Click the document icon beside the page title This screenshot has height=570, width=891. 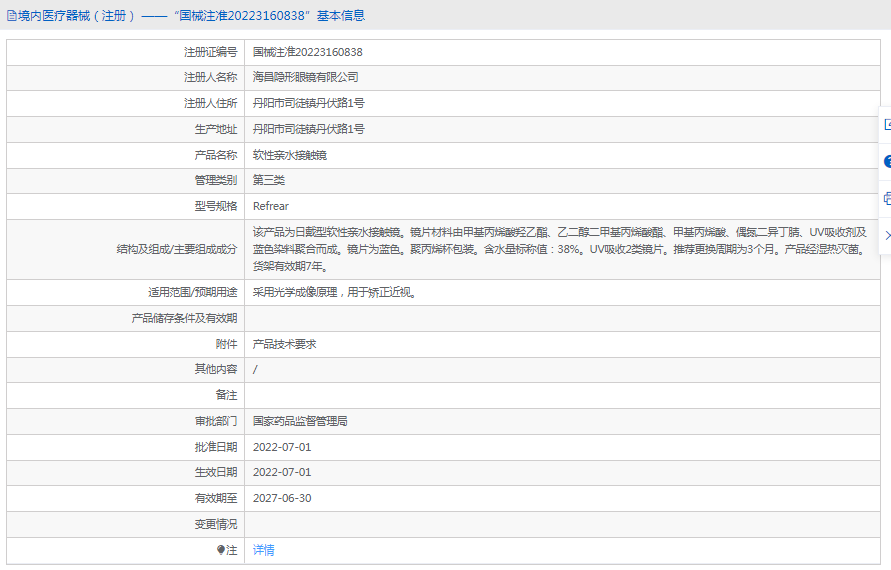point(12,16)
